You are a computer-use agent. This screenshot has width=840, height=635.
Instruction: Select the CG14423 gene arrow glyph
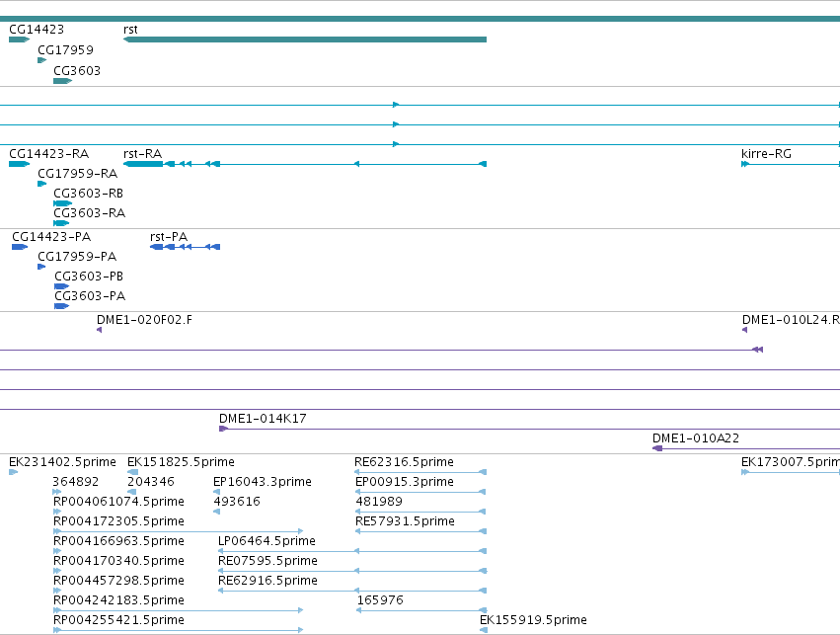click(x=20, y=40)
